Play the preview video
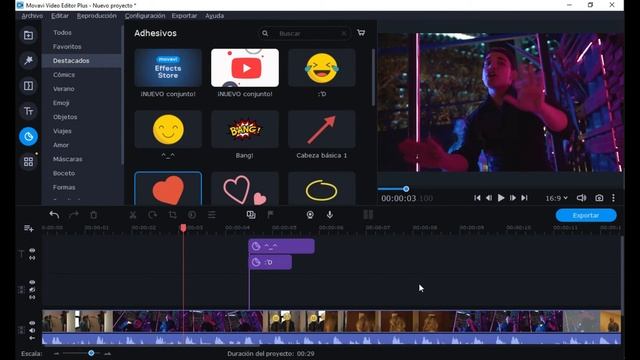Image resolution: width=640 pixels, height=360 pixels. pyautogui.click(x=501, y=198)
